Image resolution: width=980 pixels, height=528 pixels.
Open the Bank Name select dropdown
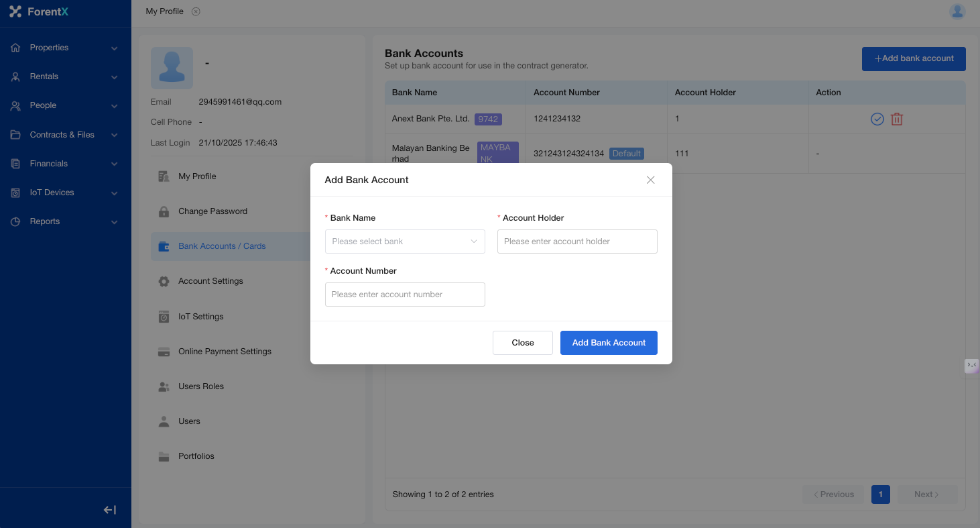pyautogui.click(x=404, y=242)
